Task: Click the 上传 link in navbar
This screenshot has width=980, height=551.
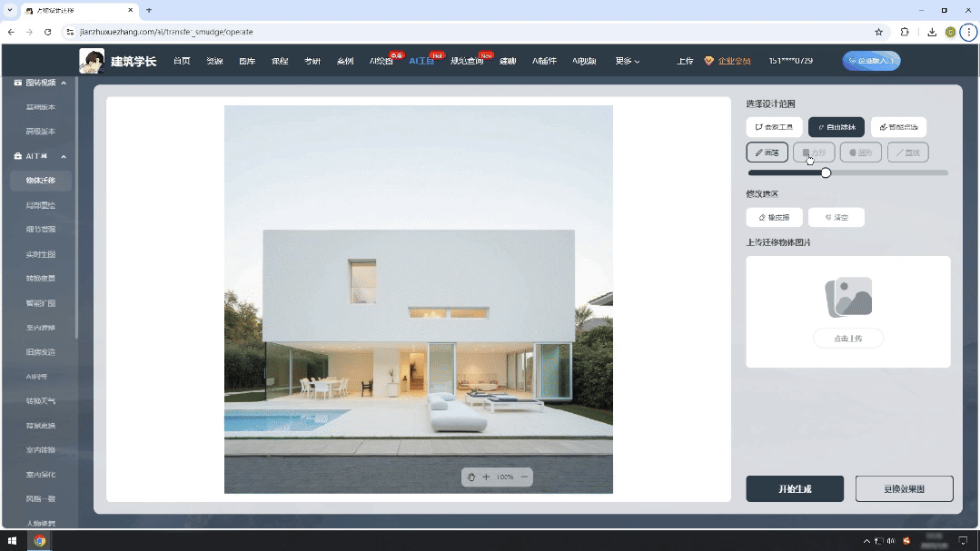Action: (x=685, y=61)
